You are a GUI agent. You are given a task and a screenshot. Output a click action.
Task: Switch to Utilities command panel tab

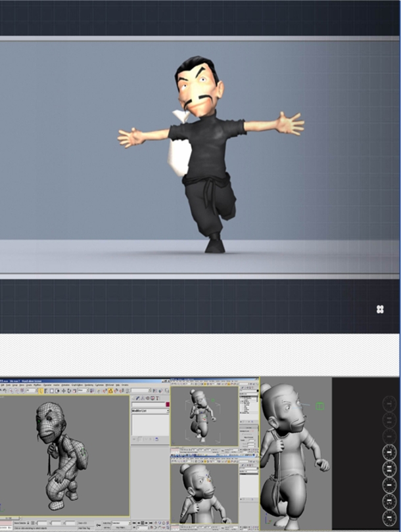[x=157, y=398]
